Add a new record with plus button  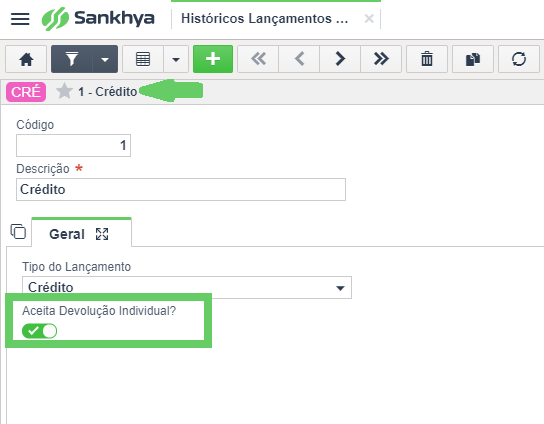point(213,59)
